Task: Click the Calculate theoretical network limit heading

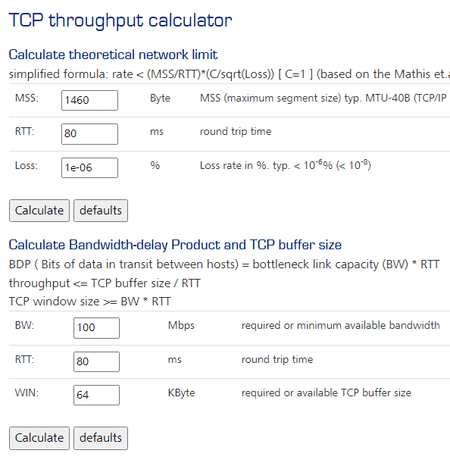Action: [x=113, y=55]
